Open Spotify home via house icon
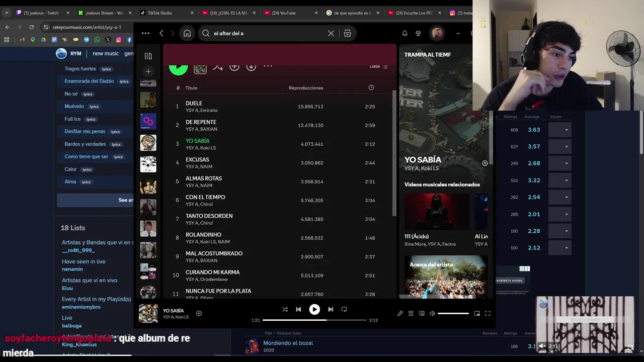Image resolution: width=644 pixels, height=362 pixels. tap(187, 33)
